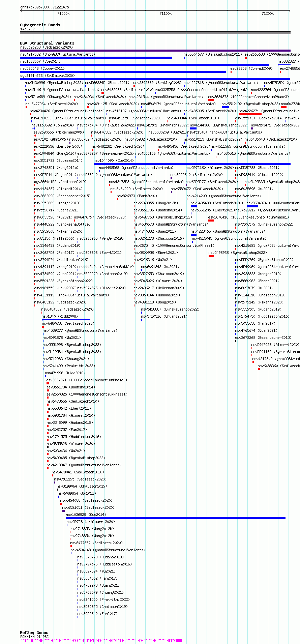Click nsv826973 (Park2010) label

coord(137,196)
